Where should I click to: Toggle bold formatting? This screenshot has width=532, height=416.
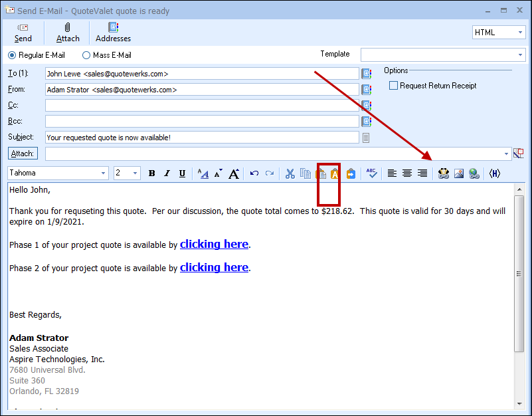click(x=151, y=173)
